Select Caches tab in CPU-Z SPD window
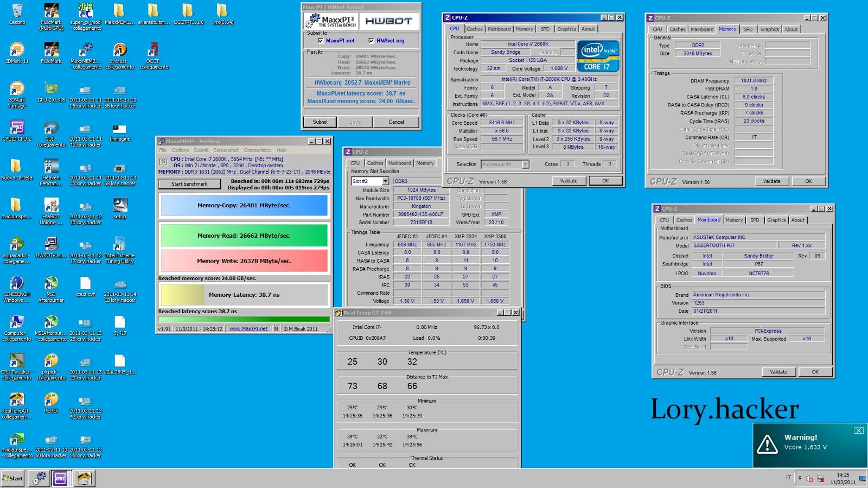Screen dimensions: 868x488 click(x=375, y=163)
